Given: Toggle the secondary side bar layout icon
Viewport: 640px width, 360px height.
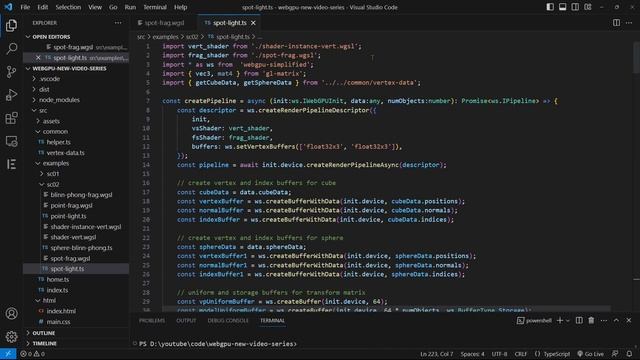Looking at the screenshot, I should click(x=575, y=7).
